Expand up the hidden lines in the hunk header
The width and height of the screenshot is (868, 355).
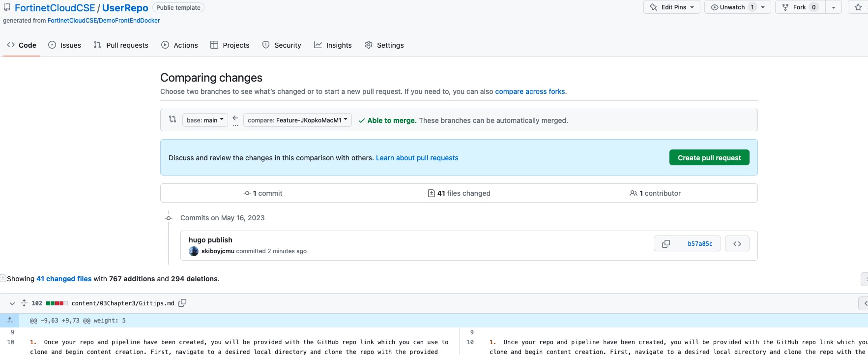click(x=9, y=320)
